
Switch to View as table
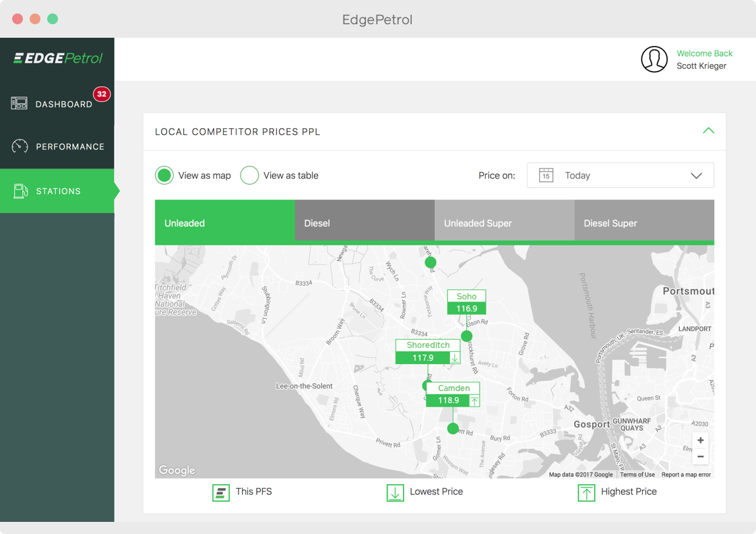tap(249, 175)
